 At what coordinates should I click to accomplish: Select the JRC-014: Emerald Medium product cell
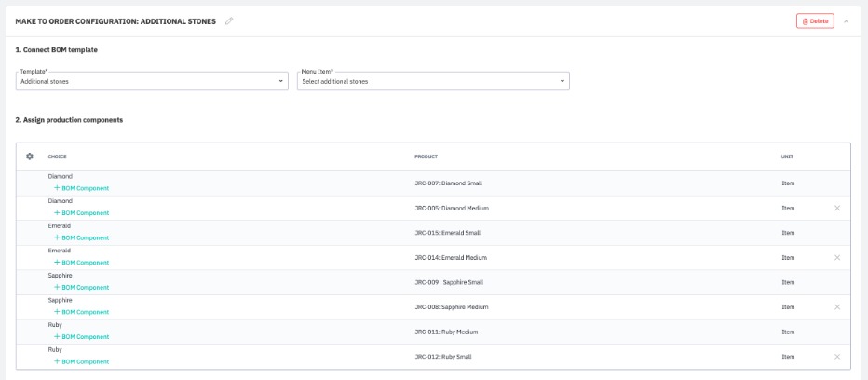tap(451, 257)
